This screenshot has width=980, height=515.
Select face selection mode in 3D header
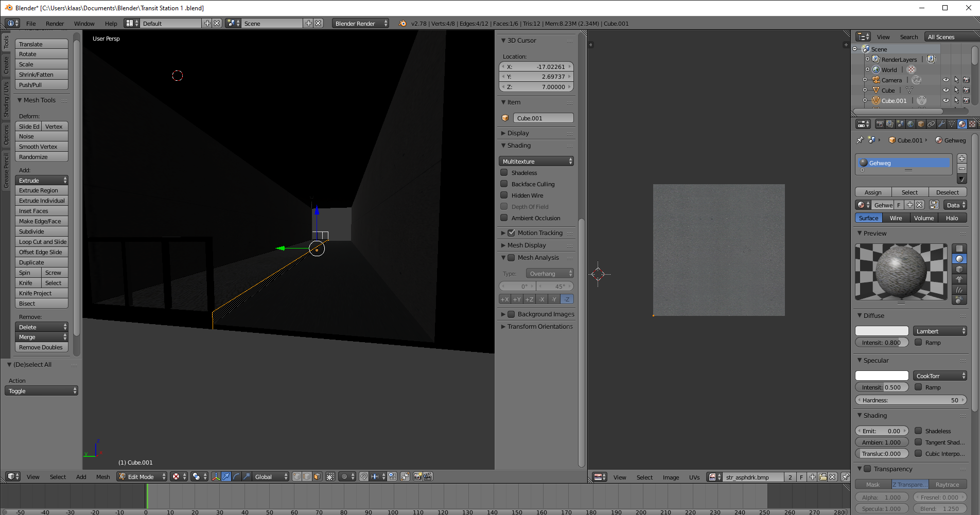(x=317, y=476)
